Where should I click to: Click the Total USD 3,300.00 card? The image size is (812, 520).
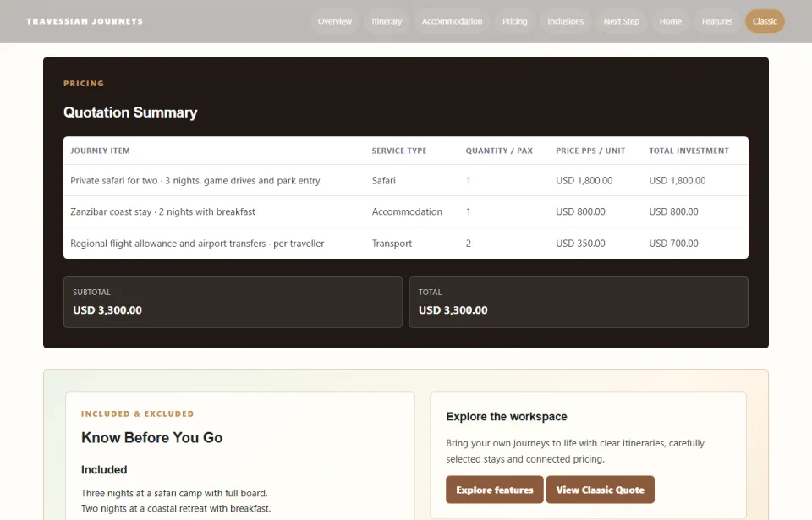(x=579, y=302)
